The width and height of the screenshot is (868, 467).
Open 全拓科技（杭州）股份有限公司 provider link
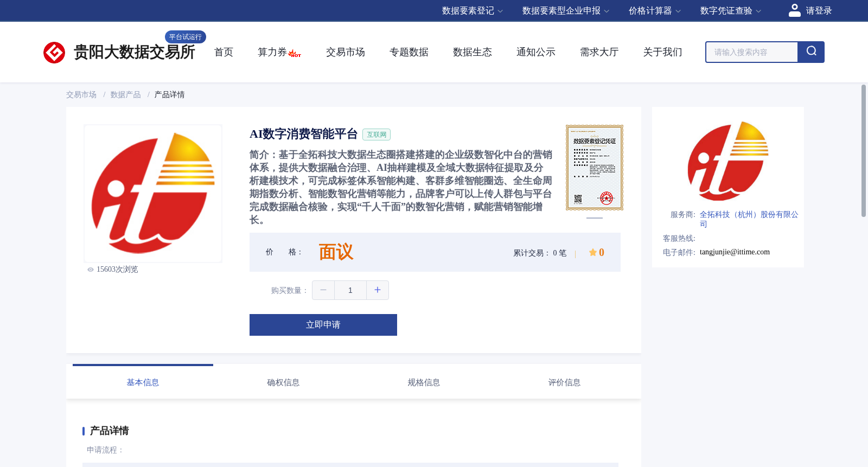point(749,219)
